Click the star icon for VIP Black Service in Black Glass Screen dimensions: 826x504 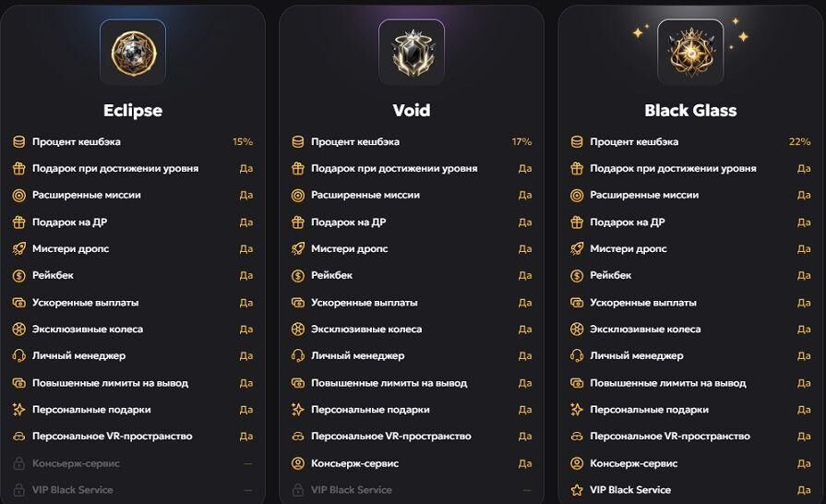[577, 490]
